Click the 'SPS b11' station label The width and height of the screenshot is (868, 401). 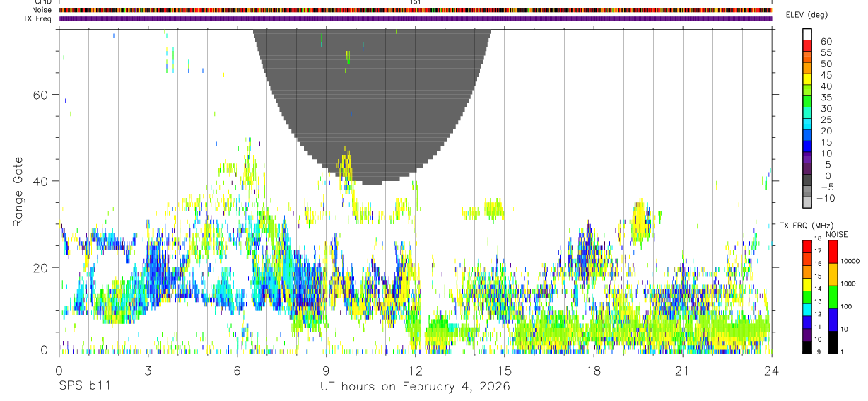tap(83, 387)
